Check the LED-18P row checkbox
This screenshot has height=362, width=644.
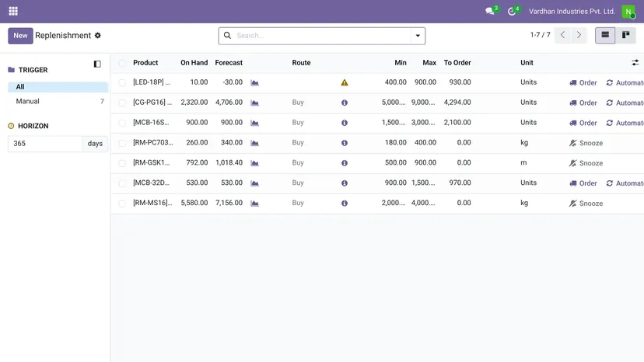tap(122, 83)
